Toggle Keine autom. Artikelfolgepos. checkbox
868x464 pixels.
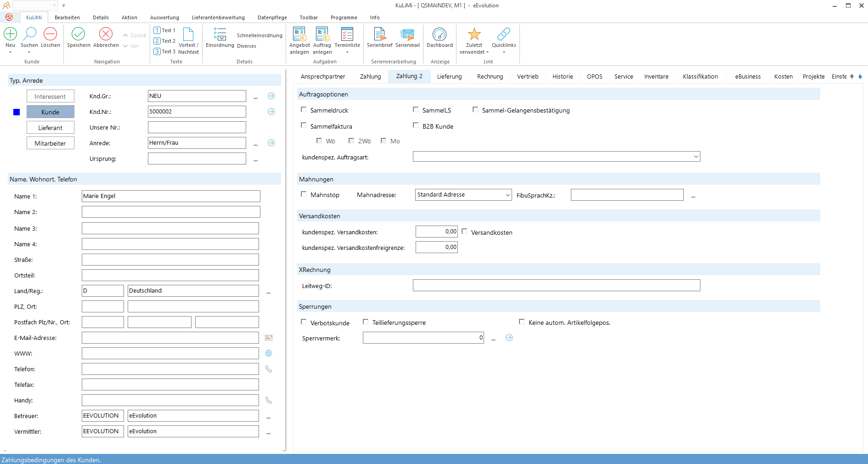pos(522,322)
